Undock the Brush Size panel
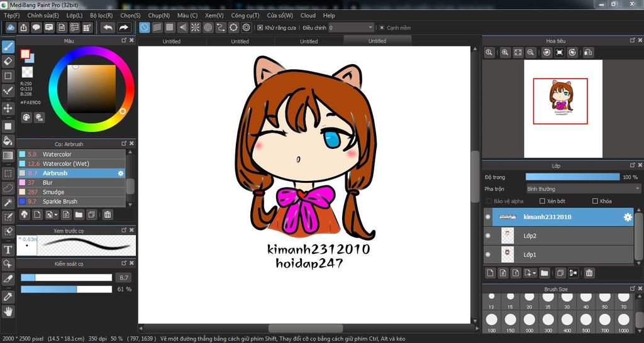Viewport: 644px width, 343px height. point(633,288)
